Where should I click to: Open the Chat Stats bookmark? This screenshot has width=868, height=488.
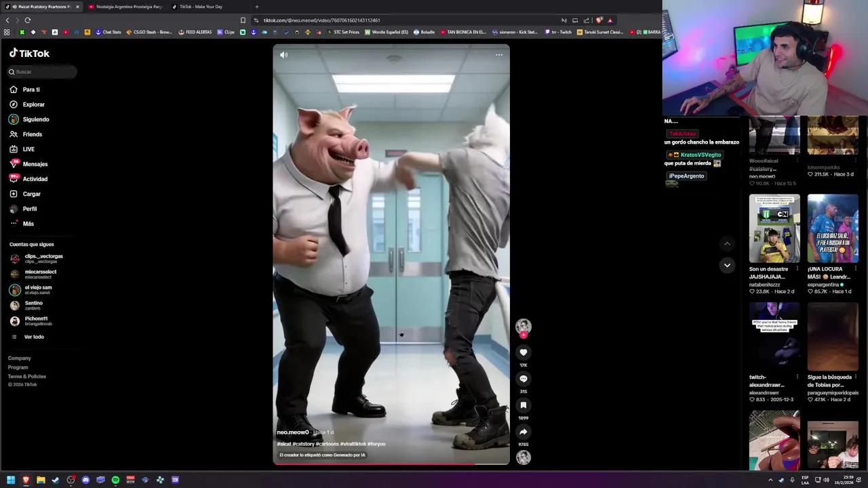pos(108,32)
